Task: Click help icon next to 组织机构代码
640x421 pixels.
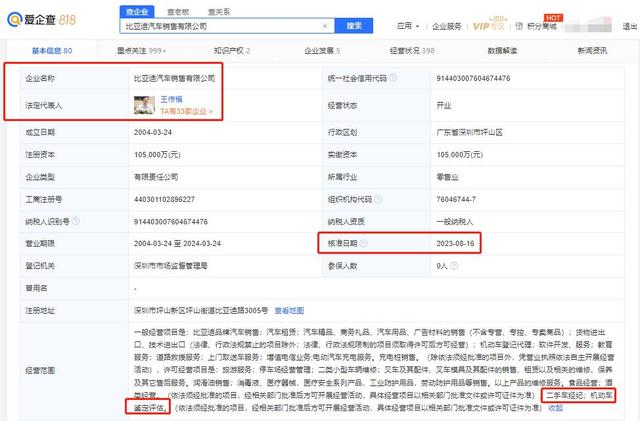Action: [x=378, y=199]
